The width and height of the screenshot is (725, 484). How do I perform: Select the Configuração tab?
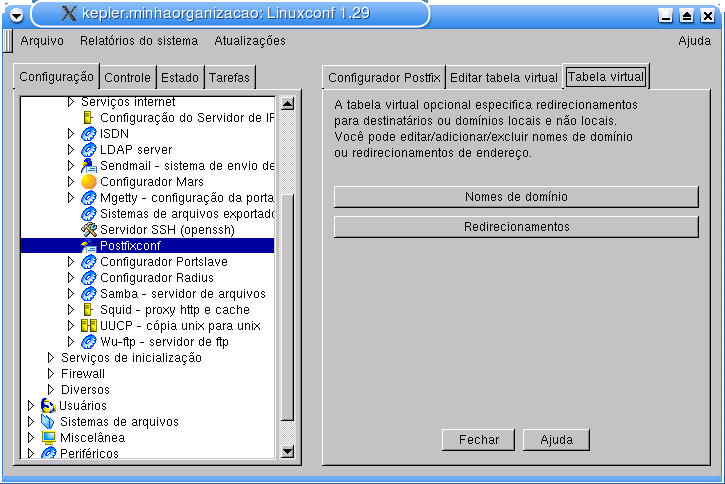pos(56,76)
